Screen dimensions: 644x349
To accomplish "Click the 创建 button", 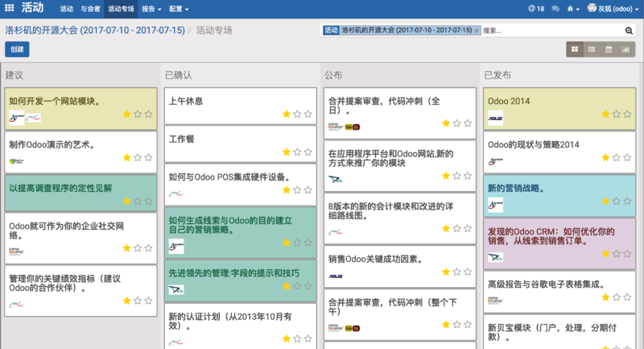I will click(x=17, y=49).
